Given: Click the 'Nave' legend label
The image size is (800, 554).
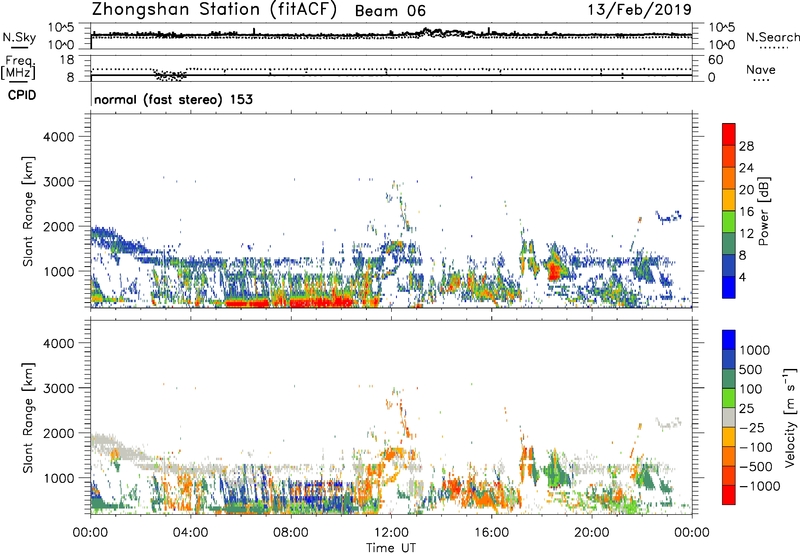Looking at the screenshot, I should point(760,69).
